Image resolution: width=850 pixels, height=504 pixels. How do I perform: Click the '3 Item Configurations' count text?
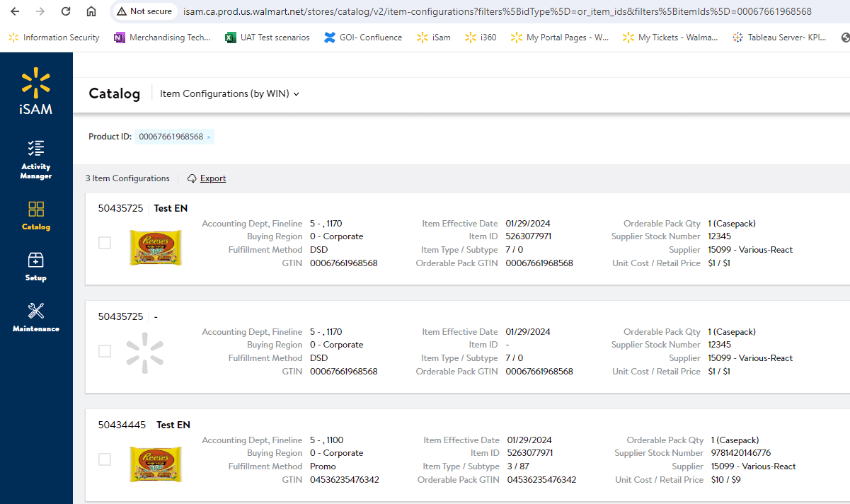127,178
